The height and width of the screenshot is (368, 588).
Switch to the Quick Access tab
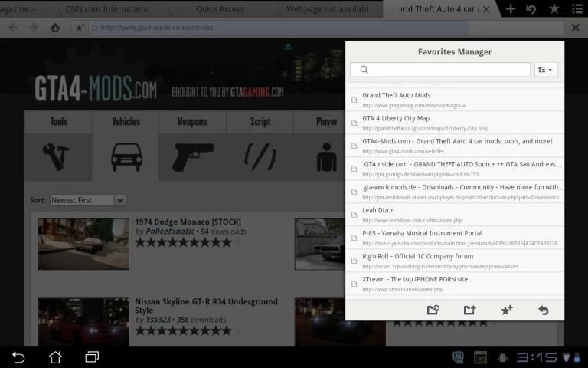[x=220, y=8]
